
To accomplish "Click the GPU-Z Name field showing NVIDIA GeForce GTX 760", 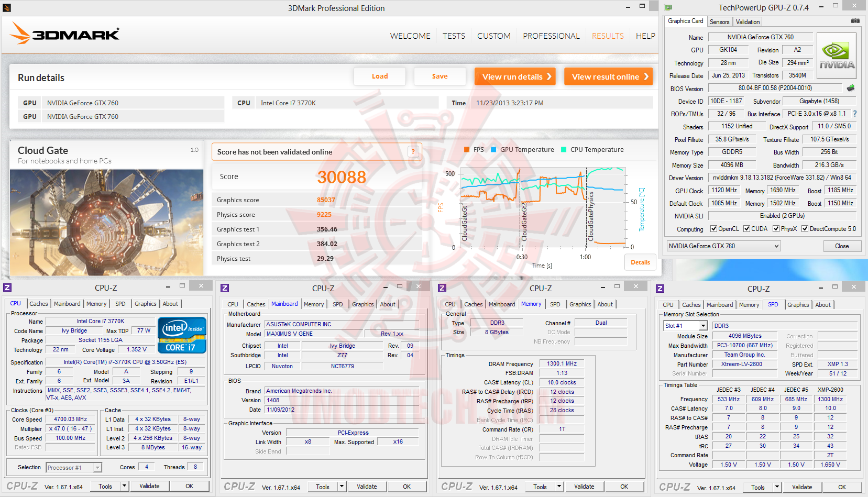I will coord(761,37).
